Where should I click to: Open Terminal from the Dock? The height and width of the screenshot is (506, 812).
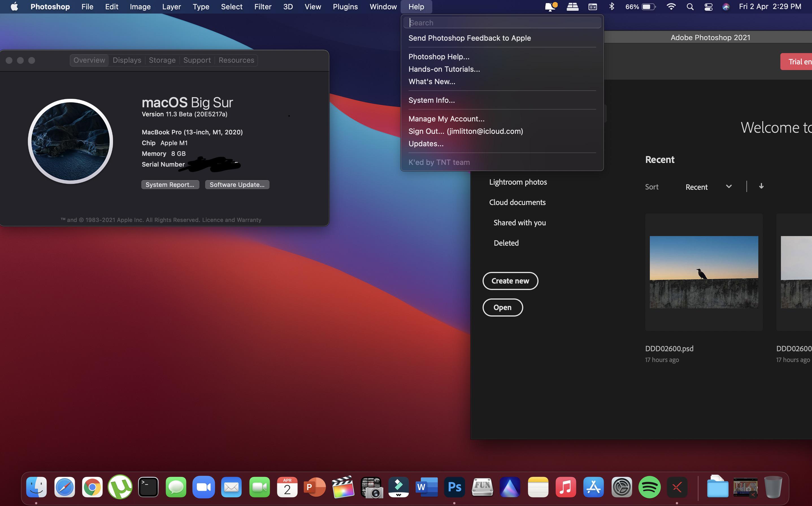coord(148,487)
